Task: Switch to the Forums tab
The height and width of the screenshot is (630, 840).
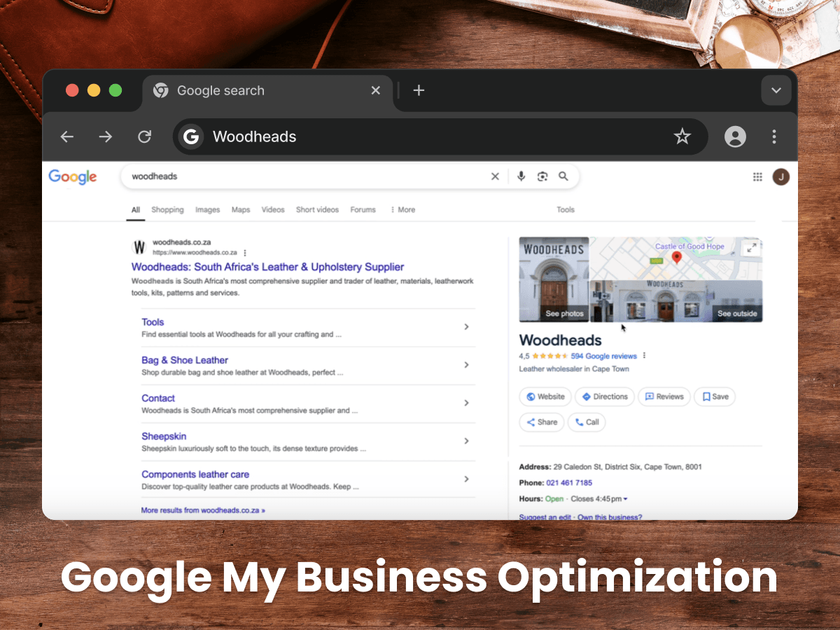Action: [x=363, y=209]
